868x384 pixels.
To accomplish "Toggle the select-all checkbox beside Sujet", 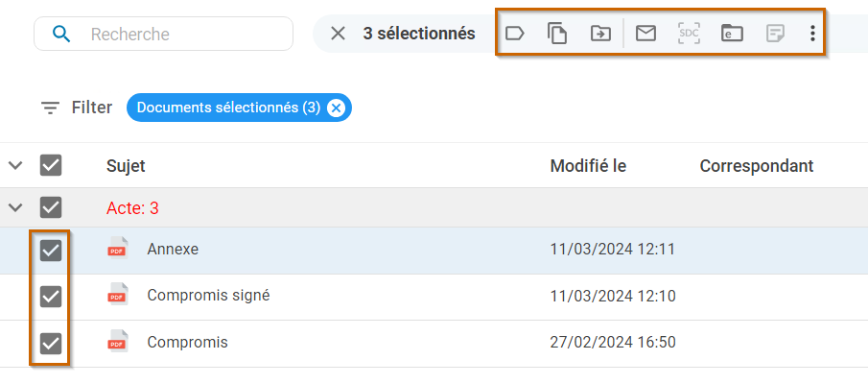I will [51, 165].
